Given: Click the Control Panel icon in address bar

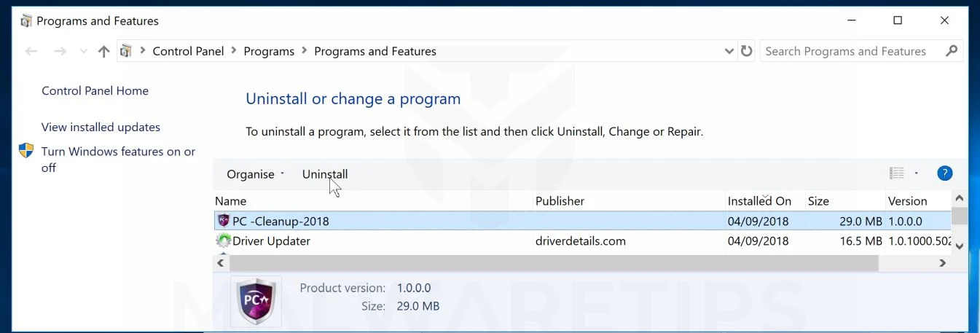Looking at the screenshot, I should (x=126, y=51).
